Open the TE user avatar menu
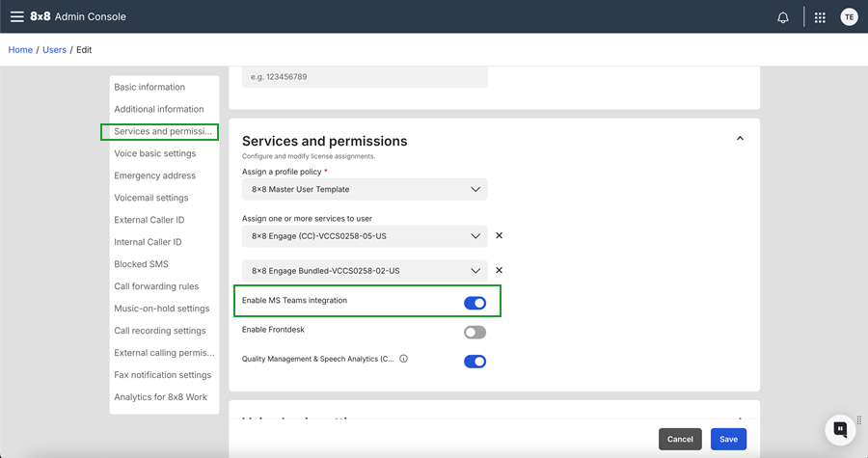 pos(849,17)
